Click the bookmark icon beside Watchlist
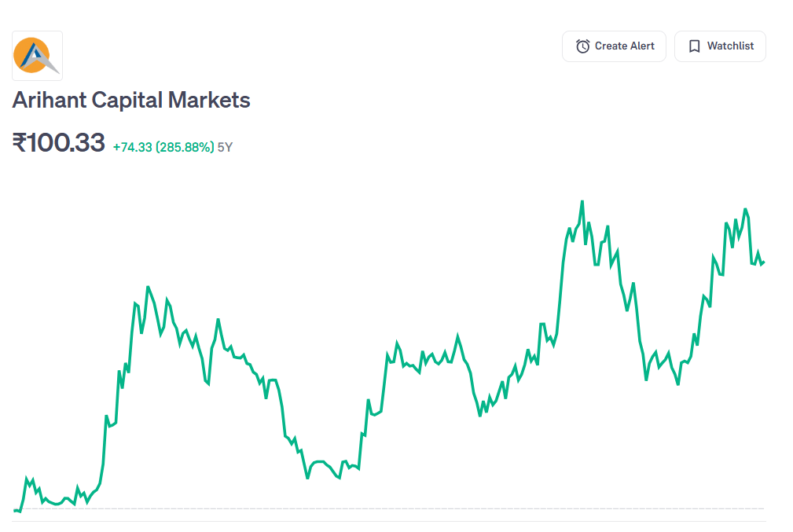 tap(694, 46)
